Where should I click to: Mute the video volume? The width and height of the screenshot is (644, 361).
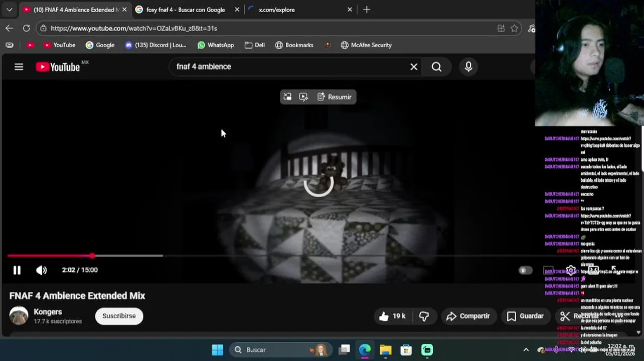click(x=41, y=270)
